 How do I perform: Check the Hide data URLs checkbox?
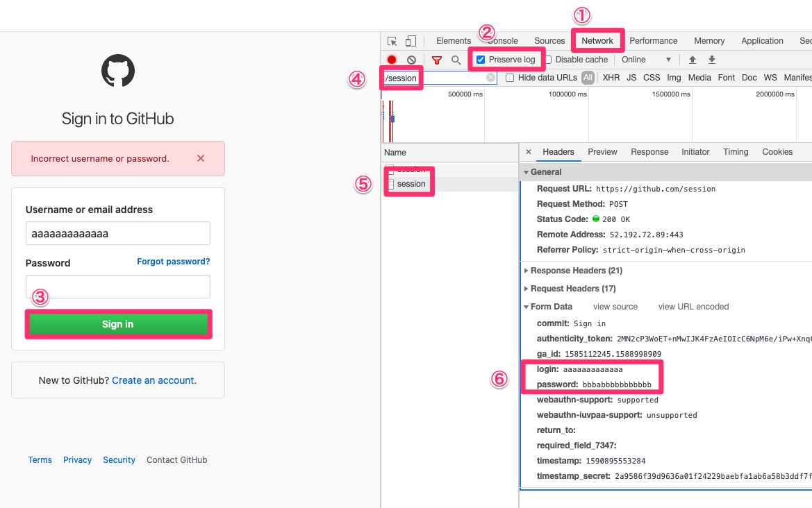tap(510, 78)
